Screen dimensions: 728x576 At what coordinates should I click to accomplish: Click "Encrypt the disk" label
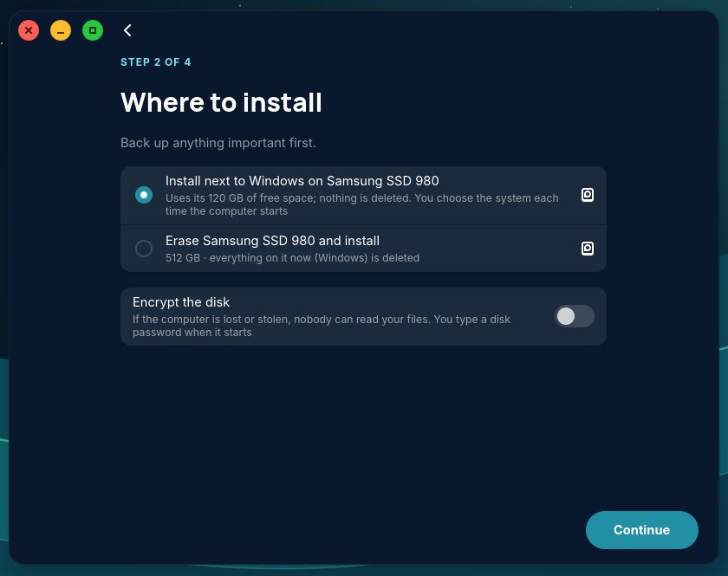coord(181,302)
